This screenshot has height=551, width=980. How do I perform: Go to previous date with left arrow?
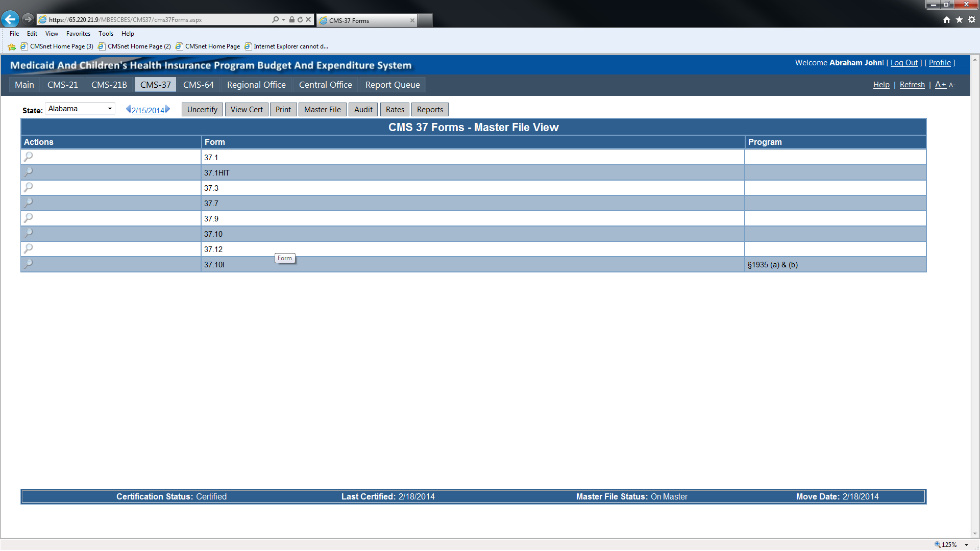(128, 109)
